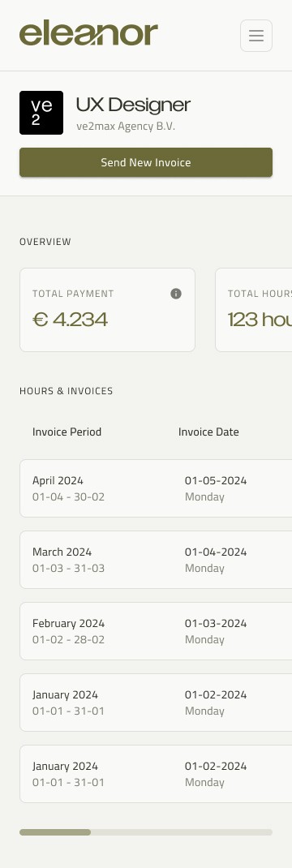
Task: Click the ve2max Agency B.V. company name
Action: [x=126, y=127]
